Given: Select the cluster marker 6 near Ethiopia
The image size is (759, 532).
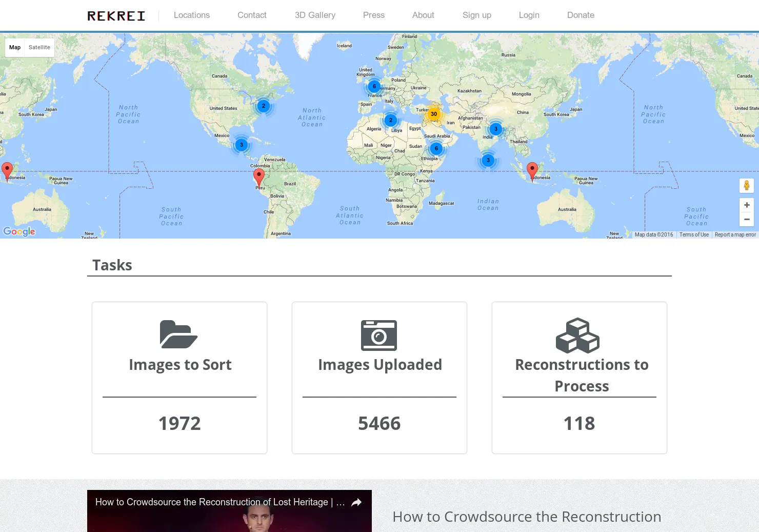Looking at the screenshot, I should (436, 148).
